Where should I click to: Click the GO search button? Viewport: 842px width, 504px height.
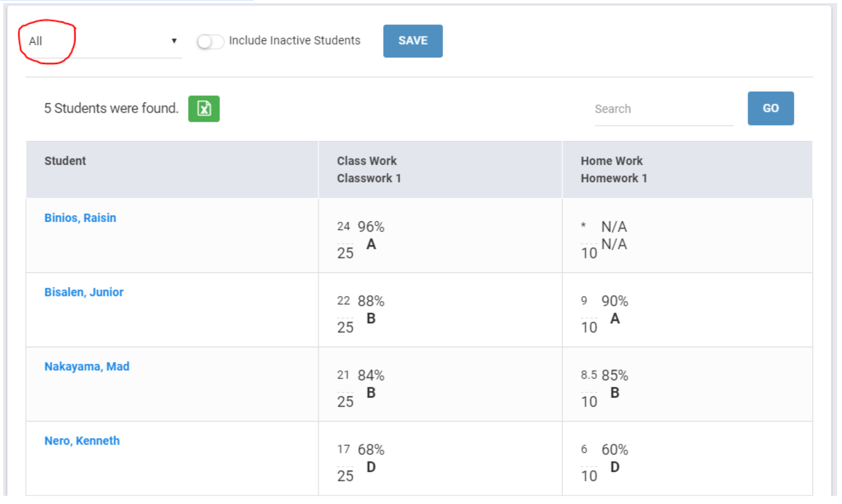coord(770,108)
